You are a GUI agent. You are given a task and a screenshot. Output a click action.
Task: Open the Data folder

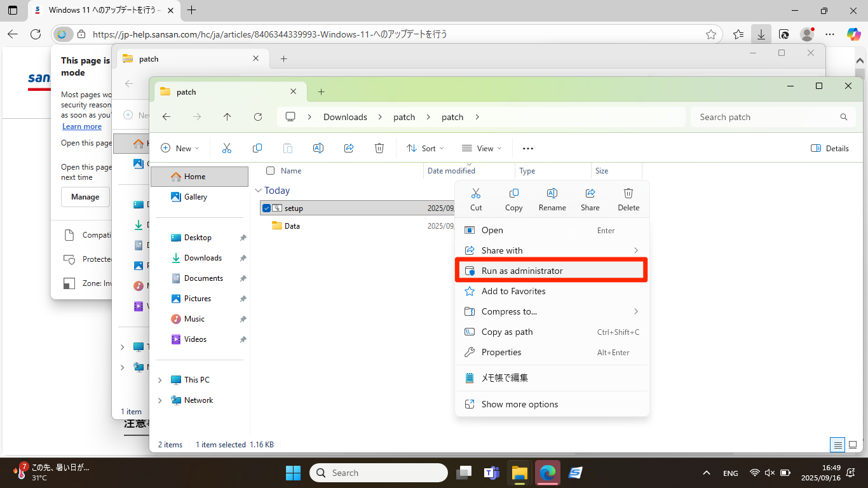click(292, 226)
